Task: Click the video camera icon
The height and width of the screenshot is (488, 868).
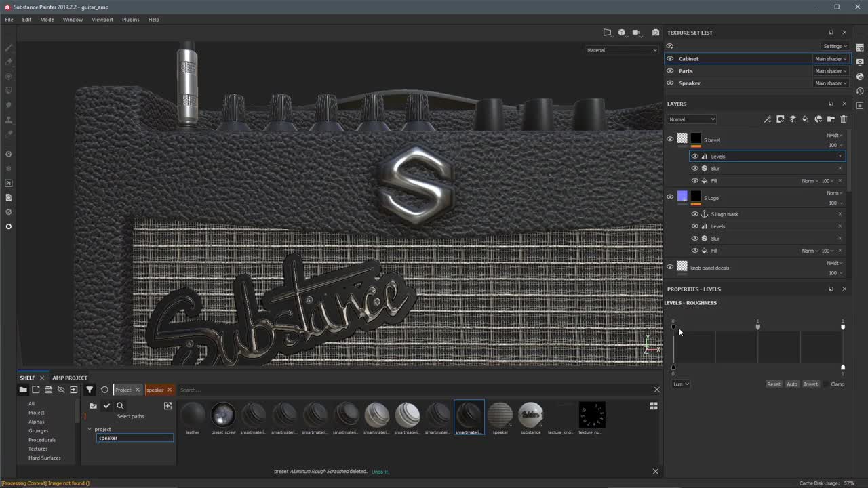Action: tap(636, 33)
